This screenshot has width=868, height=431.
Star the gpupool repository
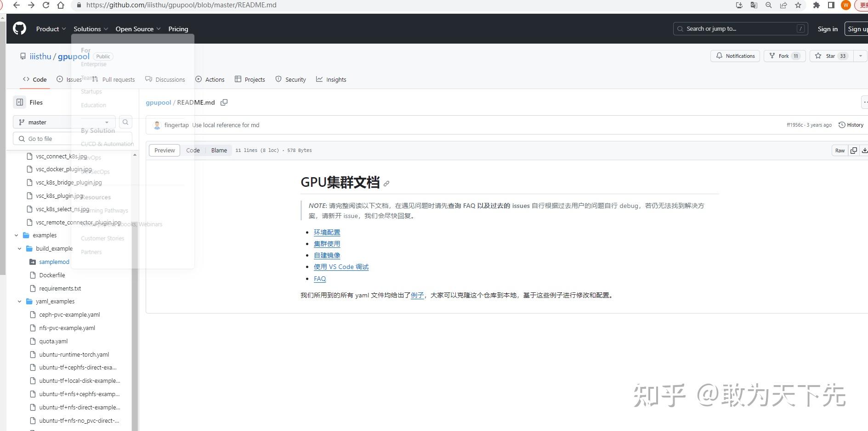pos(832,56)
